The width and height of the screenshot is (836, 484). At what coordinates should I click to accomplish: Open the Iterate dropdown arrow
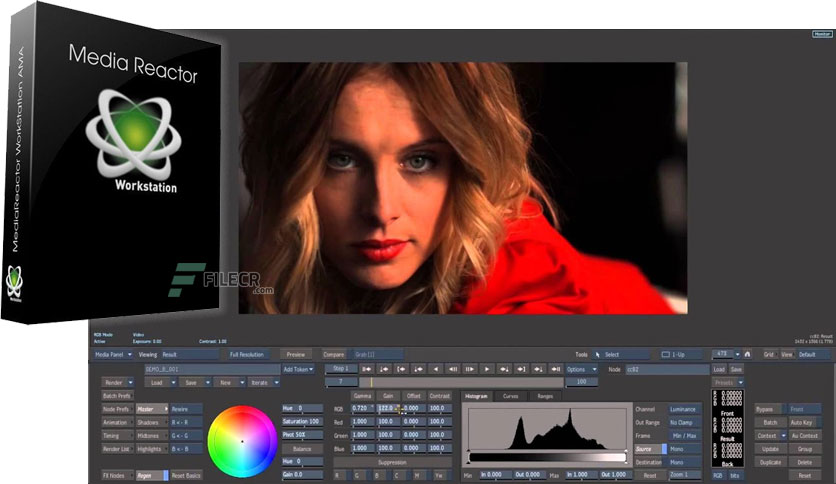pyautogui.click(x=276, y=383)
